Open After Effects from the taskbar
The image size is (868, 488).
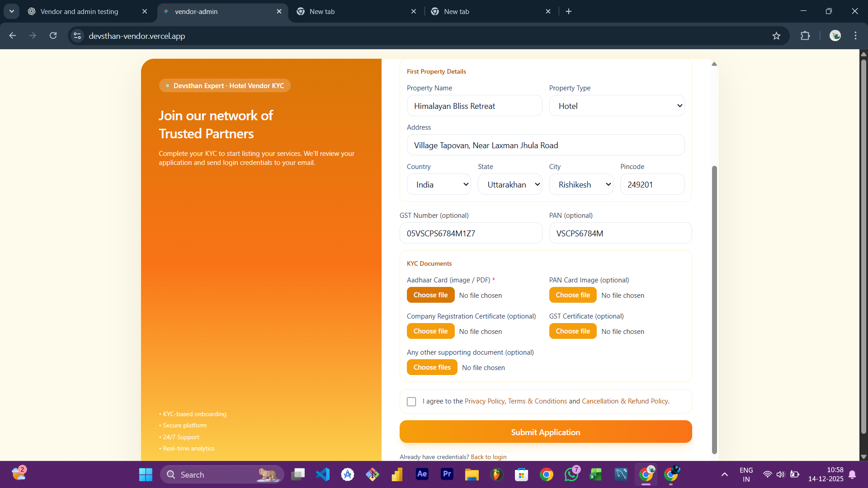422,474
